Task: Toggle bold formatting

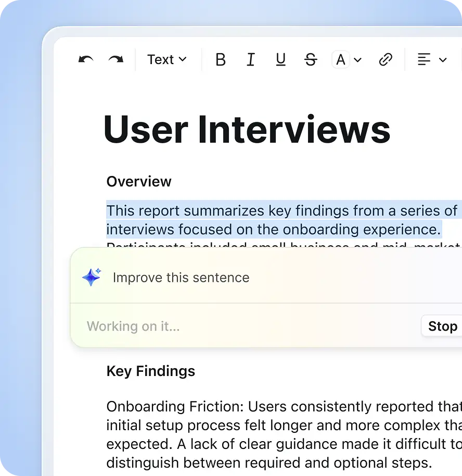Action: coord(221,60)
